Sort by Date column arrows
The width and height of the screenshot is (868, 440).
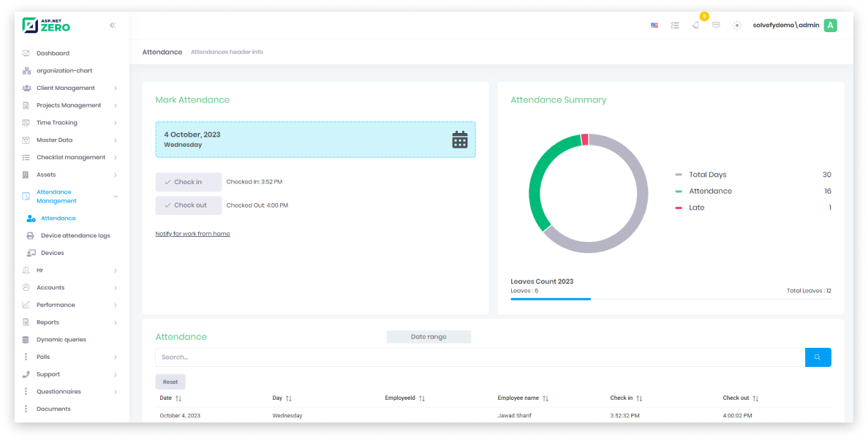coord(178,398)
